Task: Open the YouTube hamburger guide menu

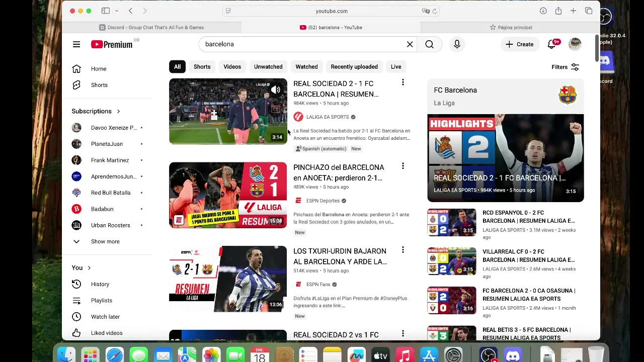Action: (76, 44)
